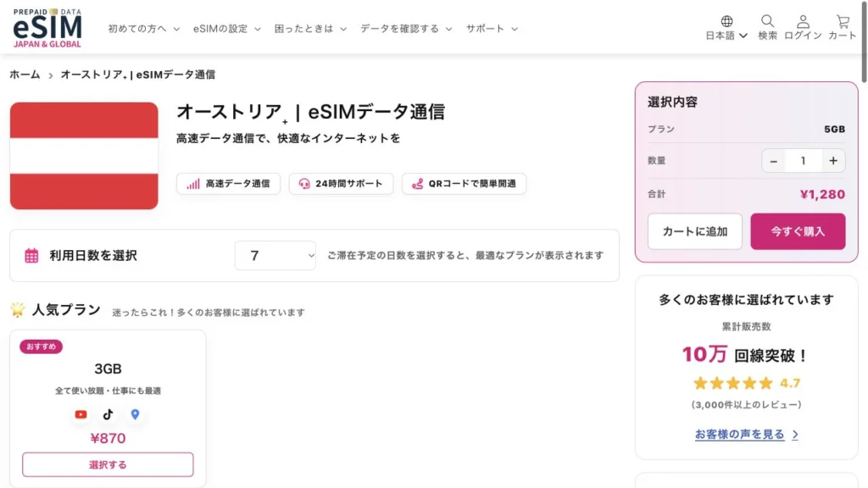Click the Austria flag image
Screen dimensions: 868x488
click(x=84, y=156)
